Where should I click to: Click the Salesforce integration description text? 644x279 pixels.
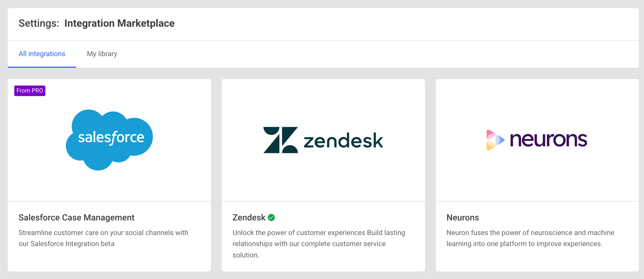point(104,238)
